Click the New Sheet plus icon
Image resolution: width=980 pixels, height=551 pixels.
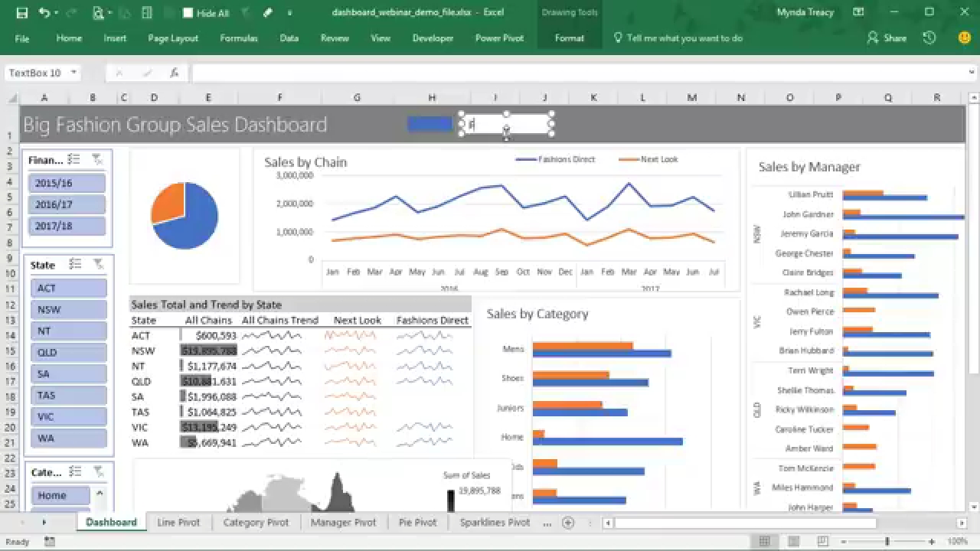coord(568,523)
